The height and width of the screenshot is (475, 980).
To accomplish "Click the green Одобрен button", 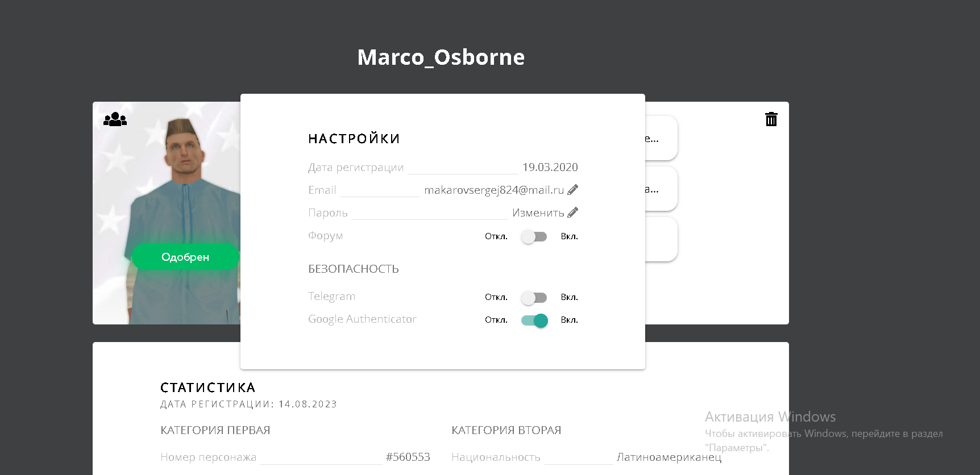I will tap(185, 257).
